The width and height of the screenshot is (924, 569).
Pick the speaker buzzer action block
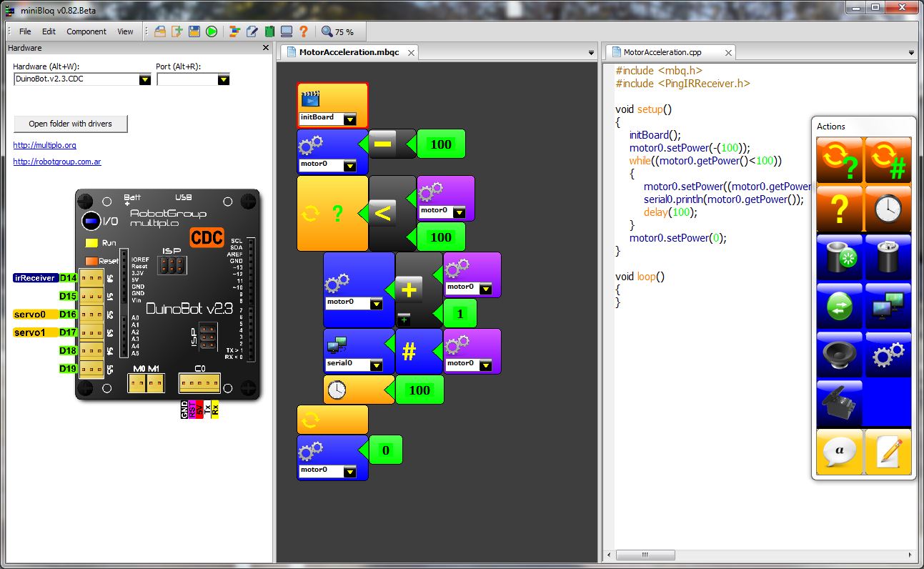(x=840, y=355)
